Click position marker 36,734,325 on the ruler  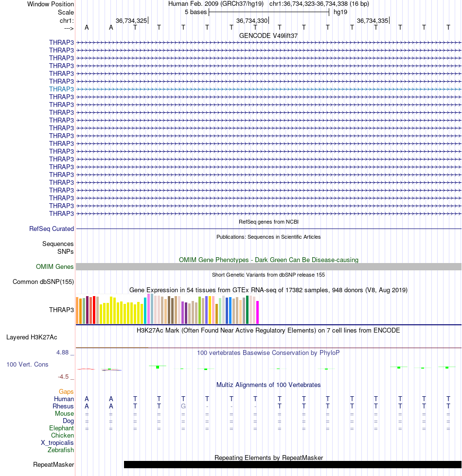pos(131,20)
